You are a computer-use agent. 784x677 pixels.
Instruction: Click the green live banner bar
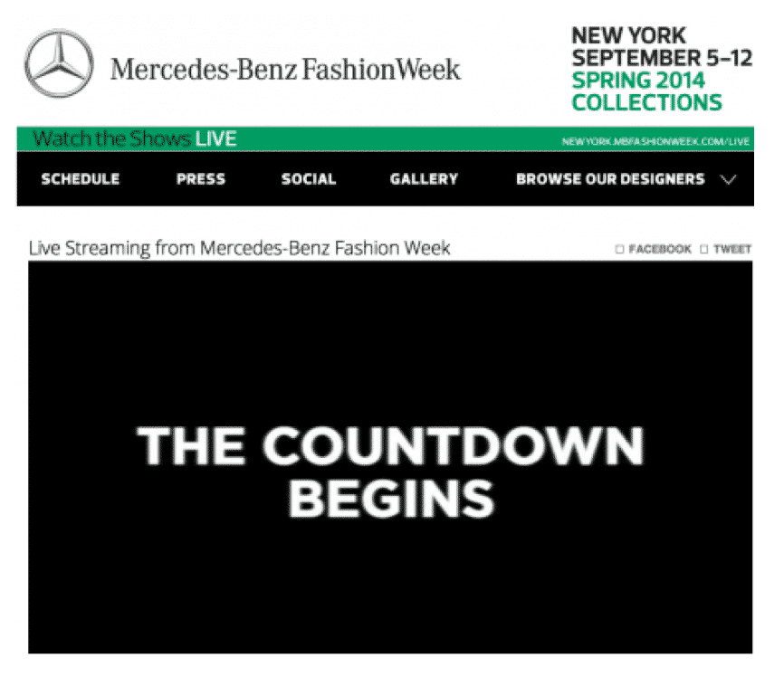[x=386, y=139]
